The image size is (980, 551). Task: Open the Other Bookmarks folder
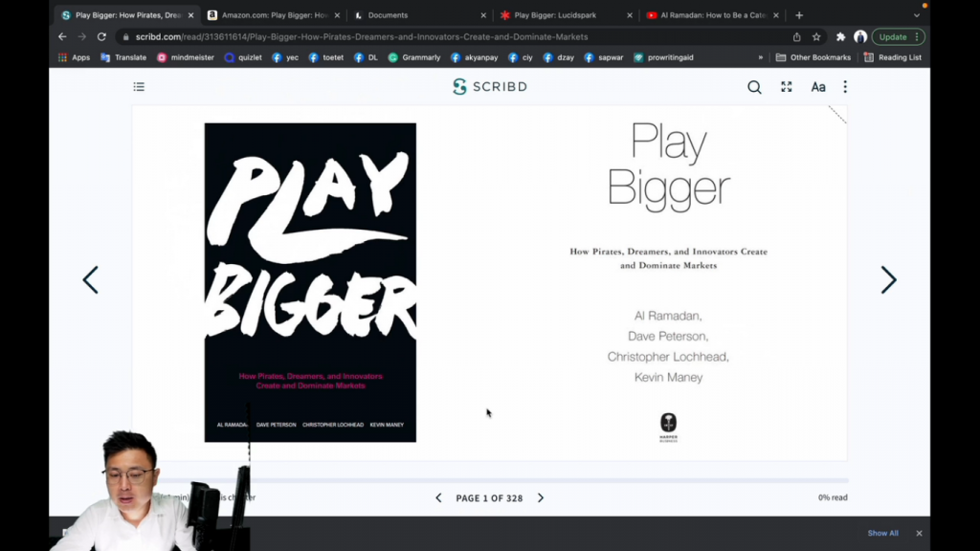[x=813, y=57]
